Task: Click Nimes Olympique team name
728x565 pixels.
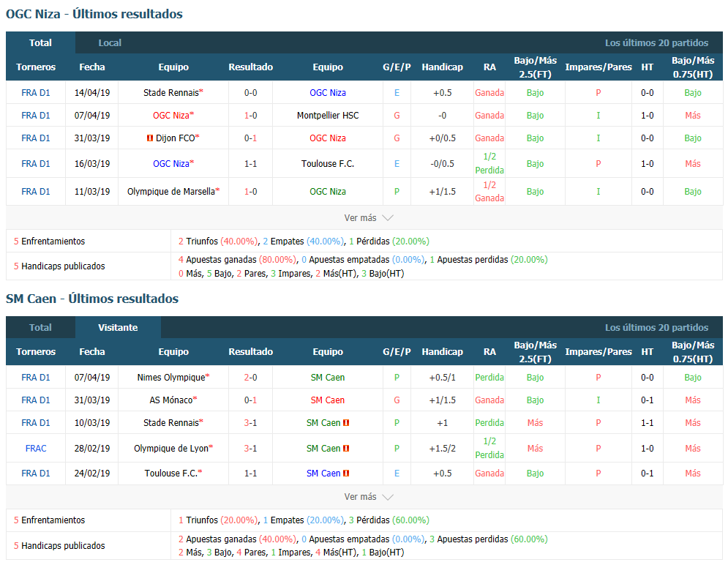Action: pyautogui.click(x=171, y=378)
